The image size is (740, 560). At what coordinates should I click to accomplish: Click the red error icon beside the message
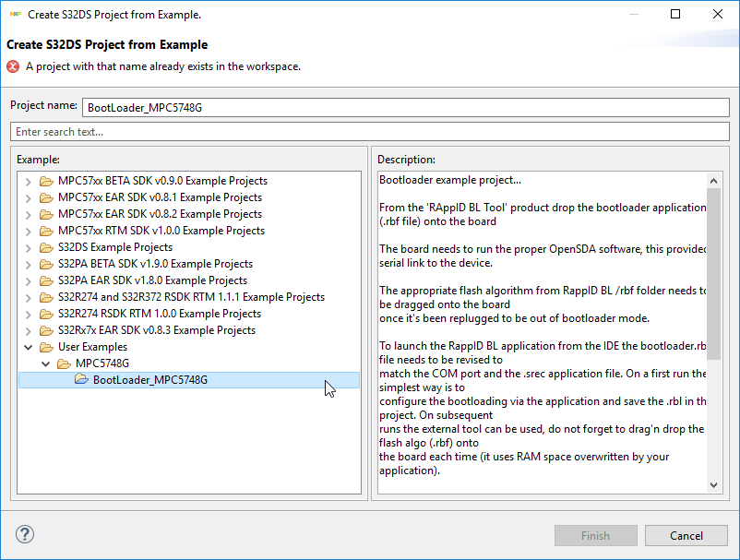[13, 66]
